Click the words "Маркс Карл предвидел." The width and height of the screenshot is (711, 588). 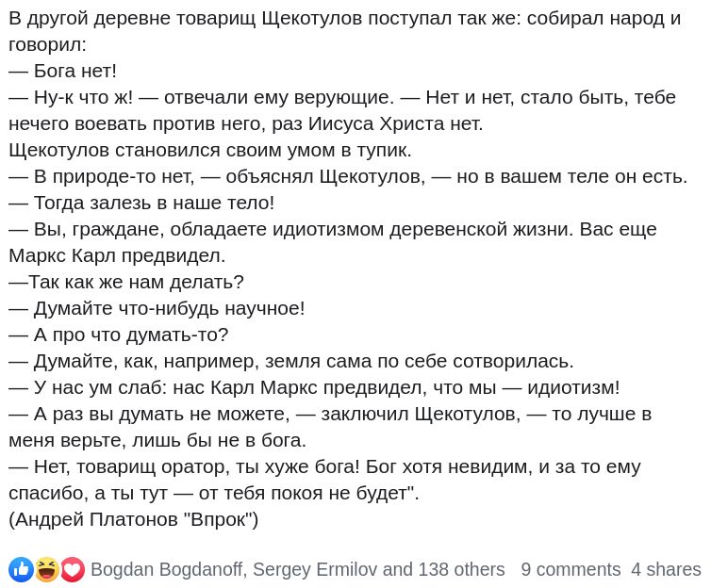point(117,256)
